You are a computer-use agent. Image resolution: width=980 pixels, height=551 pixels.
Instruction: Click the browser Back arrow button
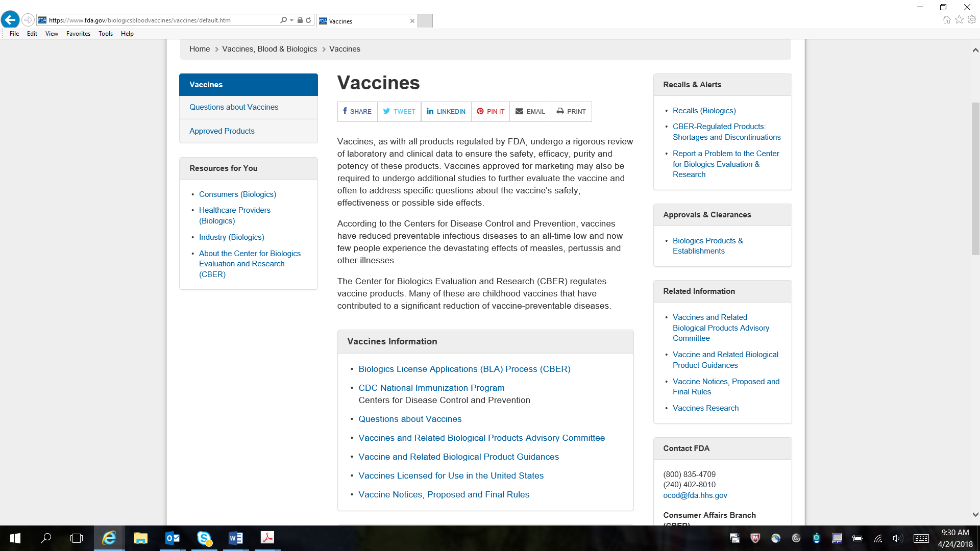[10, 20]
